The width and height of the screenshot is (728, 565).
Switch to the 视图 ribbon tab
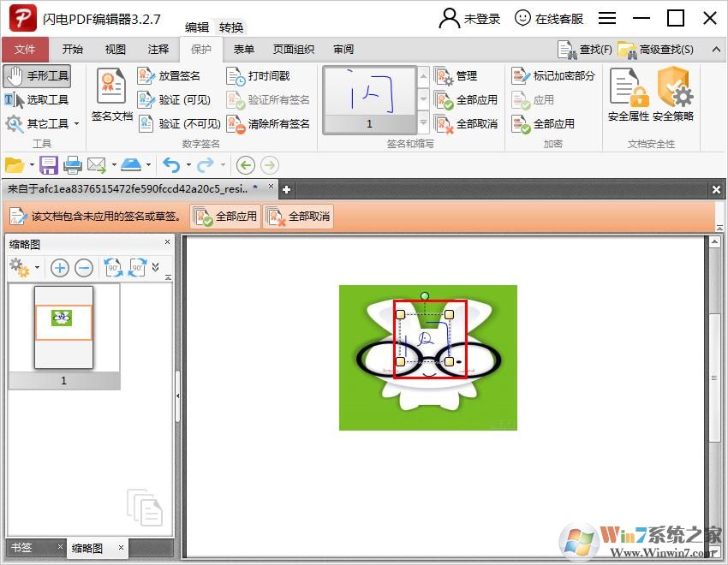tap(115, 49)
